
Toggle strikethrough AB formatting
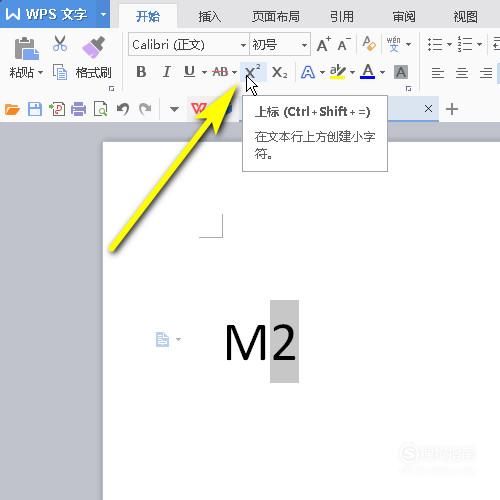pos(220,72)
